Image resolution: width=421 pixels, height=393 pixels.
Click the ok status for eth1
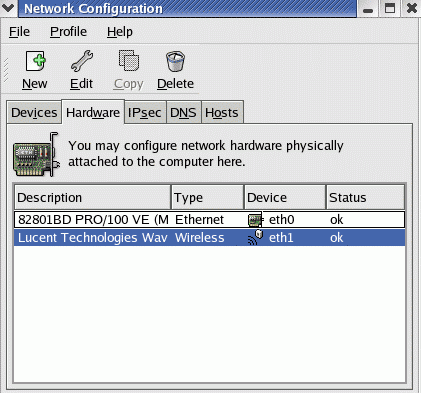point(337,238)
